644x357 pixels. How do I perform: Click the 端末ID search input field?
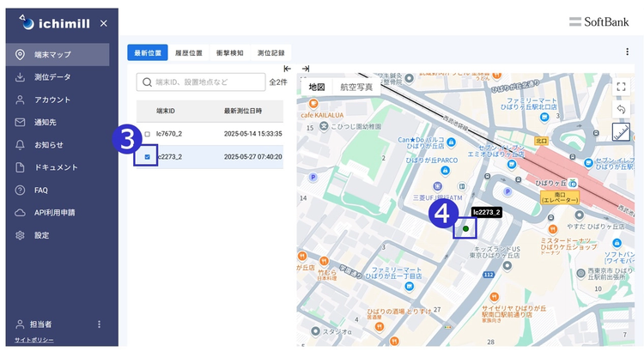201,82
